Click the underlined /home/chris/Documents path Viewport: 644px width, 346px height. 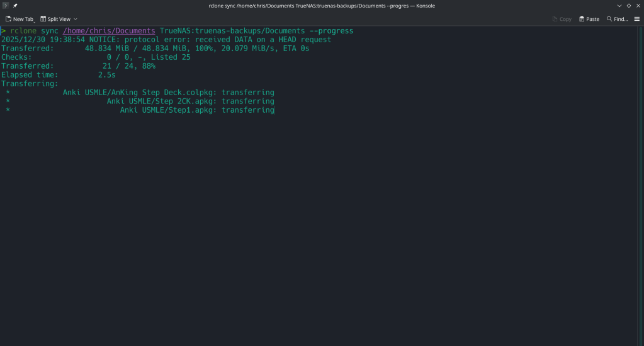pyautogui.click(x=108, y=31)
